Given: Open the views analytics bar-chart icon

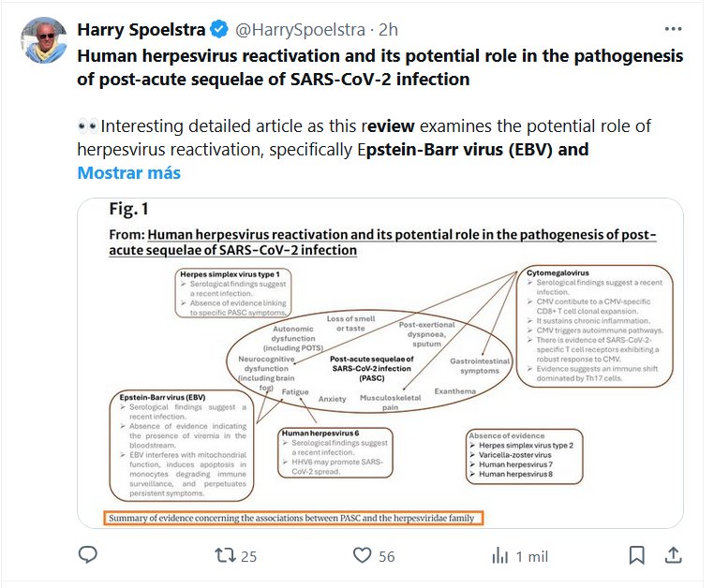Looking at the screenshot, I should click(x=500, y=555).
